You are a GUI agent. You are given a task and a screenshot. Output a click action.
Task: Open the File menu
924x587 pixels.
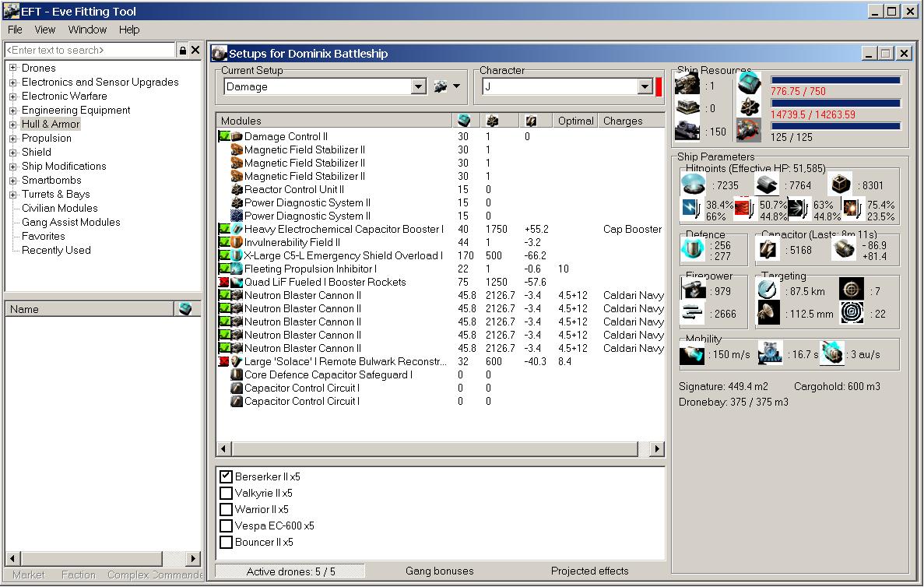[x=15, y=30]
